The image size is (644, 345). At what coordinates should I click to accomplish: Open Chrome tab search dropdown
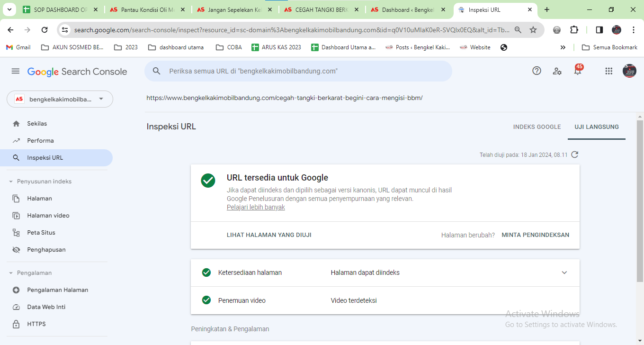click(10, 9)
